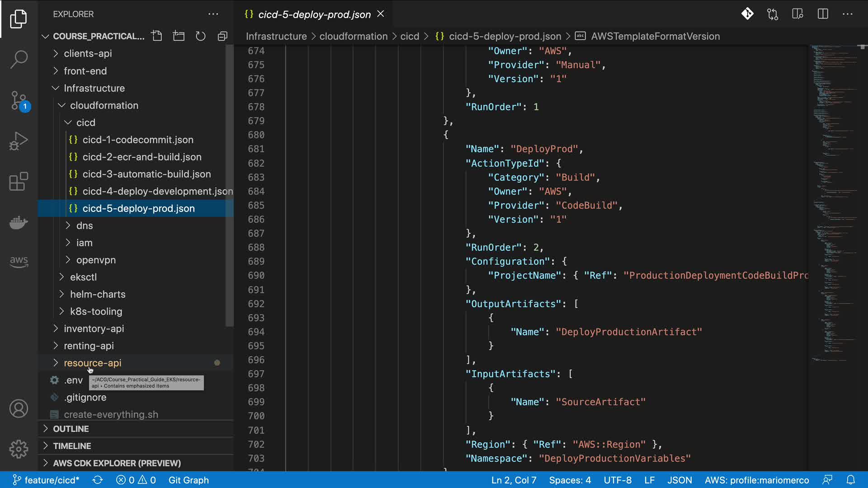Collapse the cicd folder
Screen dimensions: 868x488
point(85,122)
